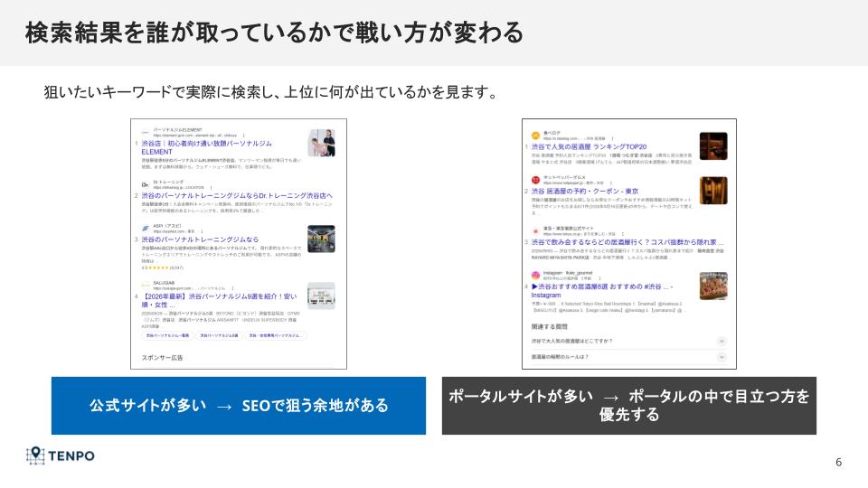Click dark box ポータルサイトが多い → ポータルの中で目立つ方を優先する
Screen dimensions: 868x488
click(629, 406)
